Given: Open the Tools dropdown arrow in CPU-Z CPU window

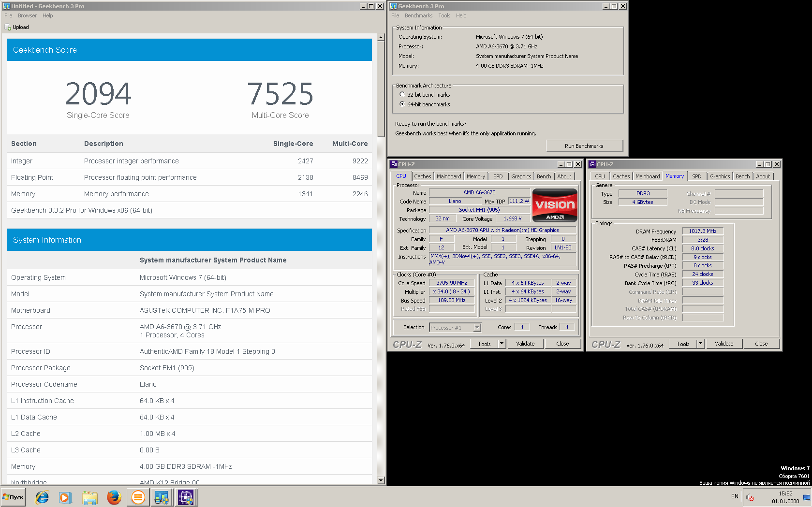Looking at the screenshot, I should [x=502, y=344].
